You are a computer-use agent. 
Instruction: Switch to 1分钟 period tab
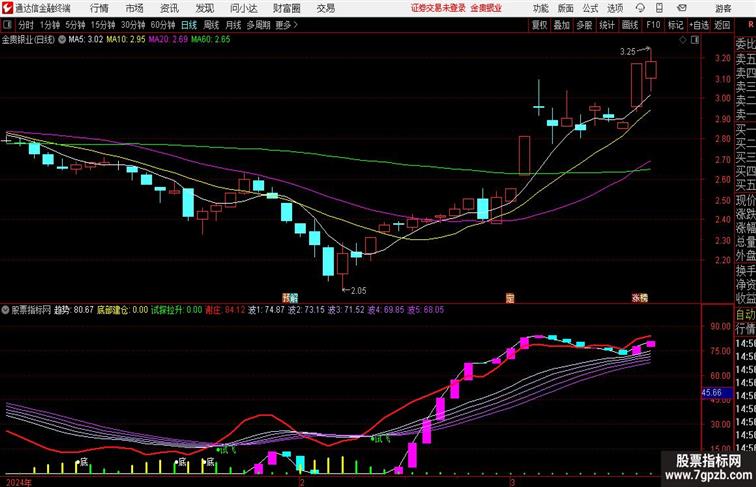tap(50, 25)
